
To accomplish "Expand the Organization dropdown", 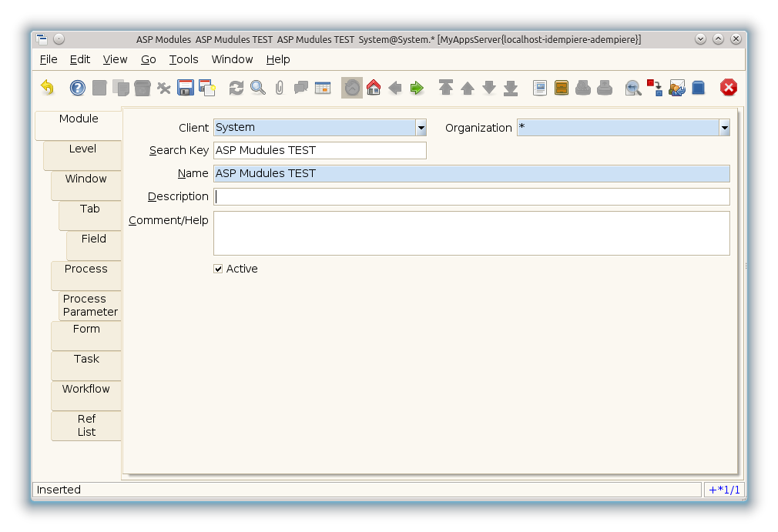I will point(724,128).
